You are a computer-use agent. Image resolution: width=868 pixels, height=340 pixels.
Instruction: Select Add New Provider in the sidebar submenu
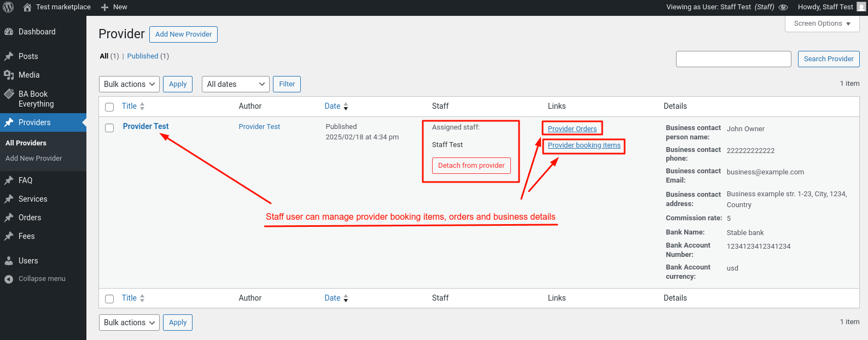coord(34,159)
